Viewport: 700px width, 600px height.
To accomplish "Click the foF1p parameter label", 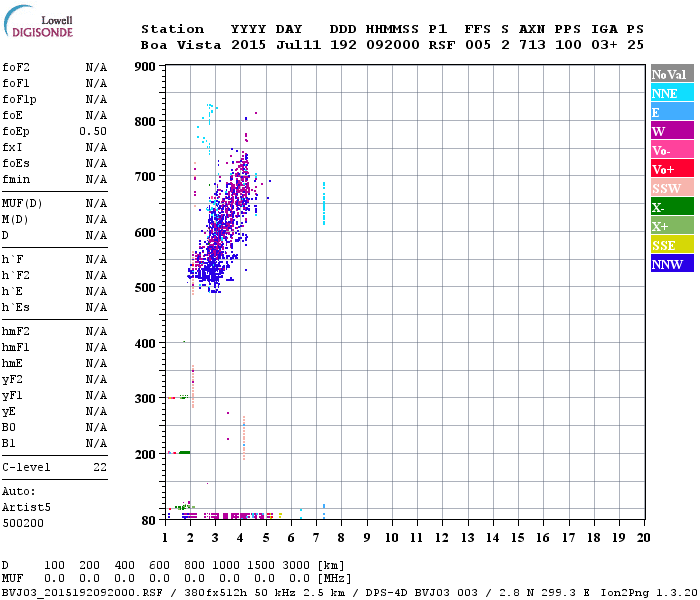I will tap(19, 99).
